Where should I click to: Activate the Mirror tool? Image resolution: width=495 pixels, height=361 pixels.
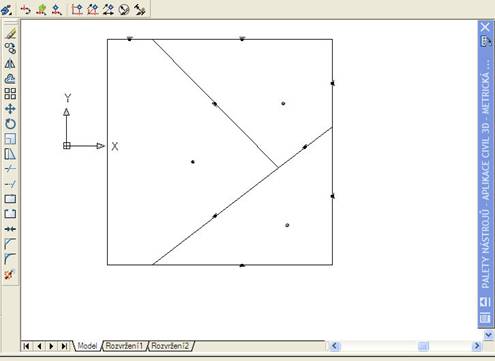(10, 64)
